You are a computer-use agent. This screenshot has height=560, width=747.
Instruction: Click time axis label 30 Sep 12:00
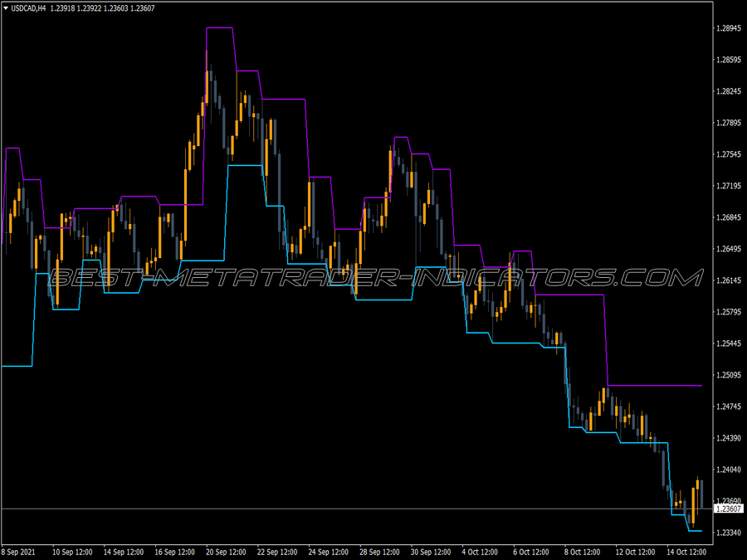point(431,552)
